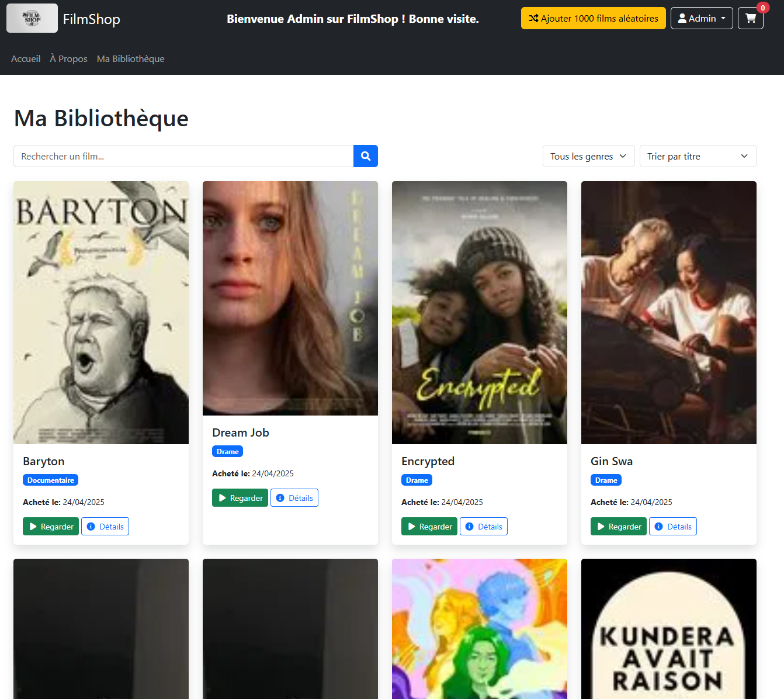Go to Accueil in the navigation
Image resolution: width=784 pixels, height=699 pixels.
[x=25, y=58]
